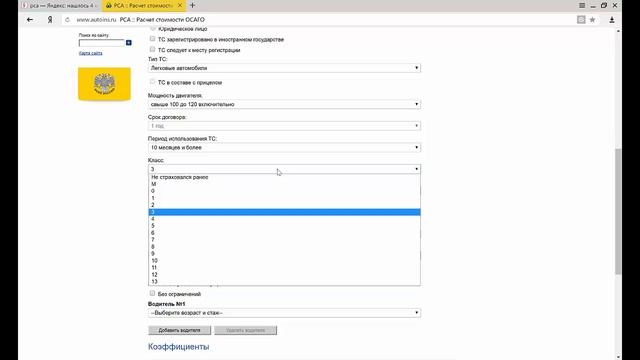The height and width of the screenshot is (360, 640).
Task: Open downloads with the arrow icon
Action: pos(612,20)
